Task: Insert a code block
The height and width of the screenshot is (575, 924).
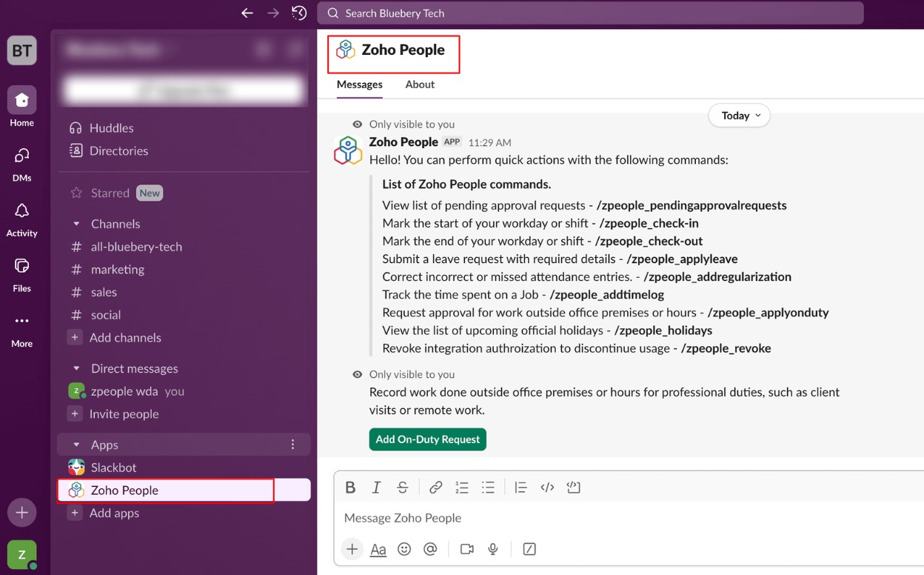Action: point(573,488)
